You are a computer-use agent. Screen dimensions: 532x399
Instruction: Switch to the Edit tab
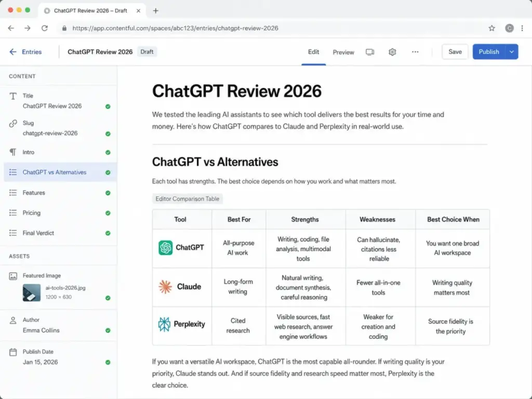point(313,52)
